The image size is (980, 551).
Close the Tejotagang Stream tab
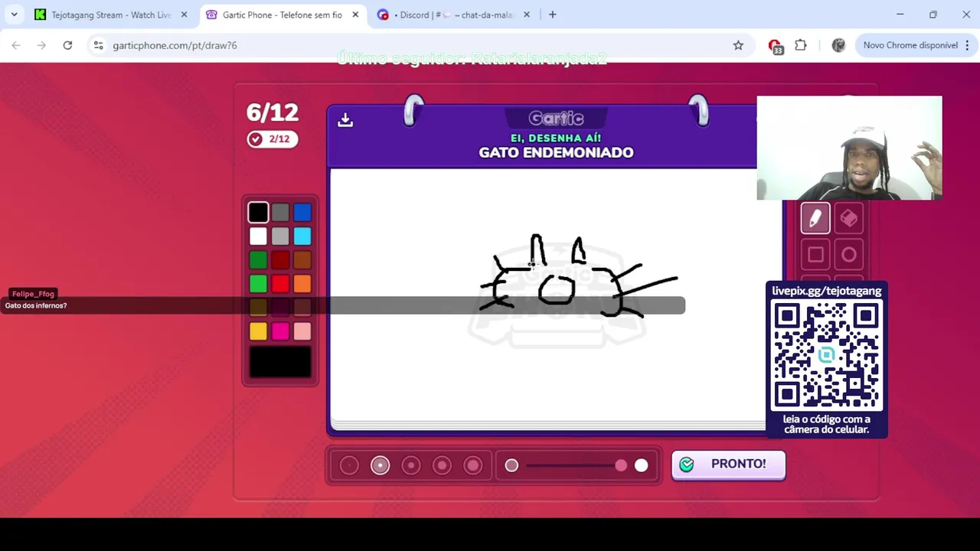click(184, 15)
